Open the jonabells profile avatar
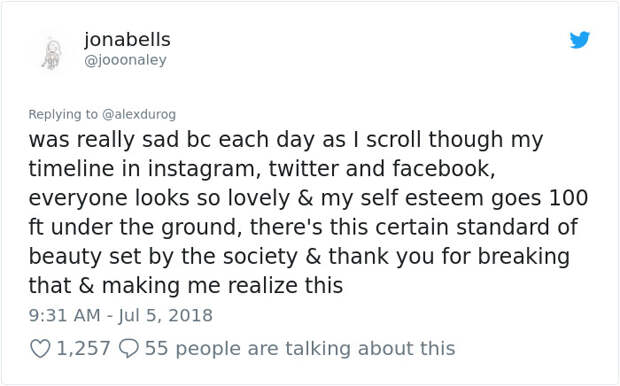The image size is (620, 386). tap(53, 53)
